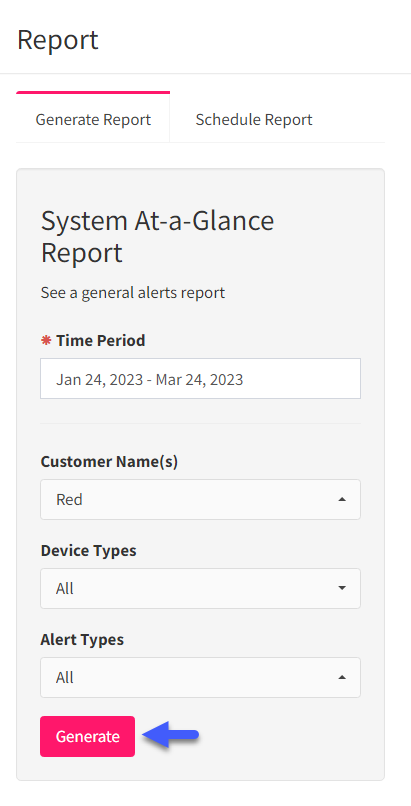The height and width of the screenshot is (806, 411).
Task: Click the Device Types label
Action: coord(88,551)
